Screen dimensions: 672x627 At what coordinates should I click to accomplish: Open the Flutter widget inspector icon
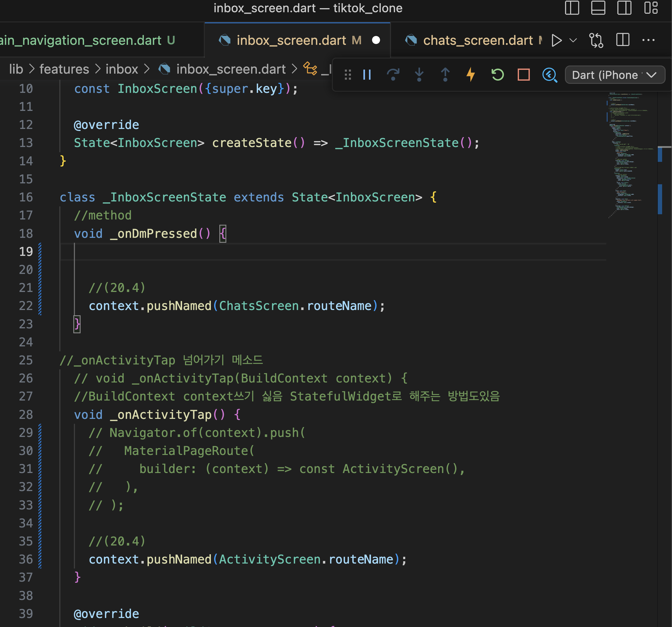(550, 75)
